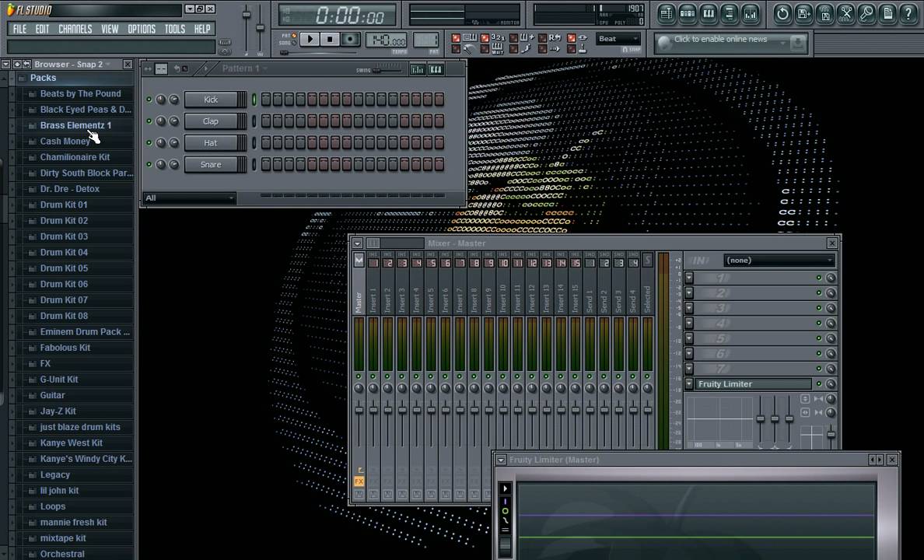Click the Kick channel button

211,100
